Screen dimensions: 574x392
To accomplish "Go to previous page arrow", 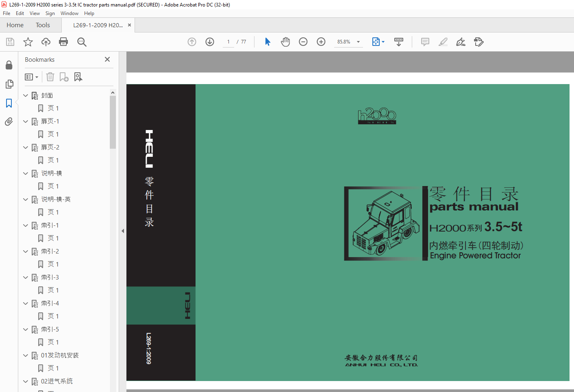I will click(192, 42).
